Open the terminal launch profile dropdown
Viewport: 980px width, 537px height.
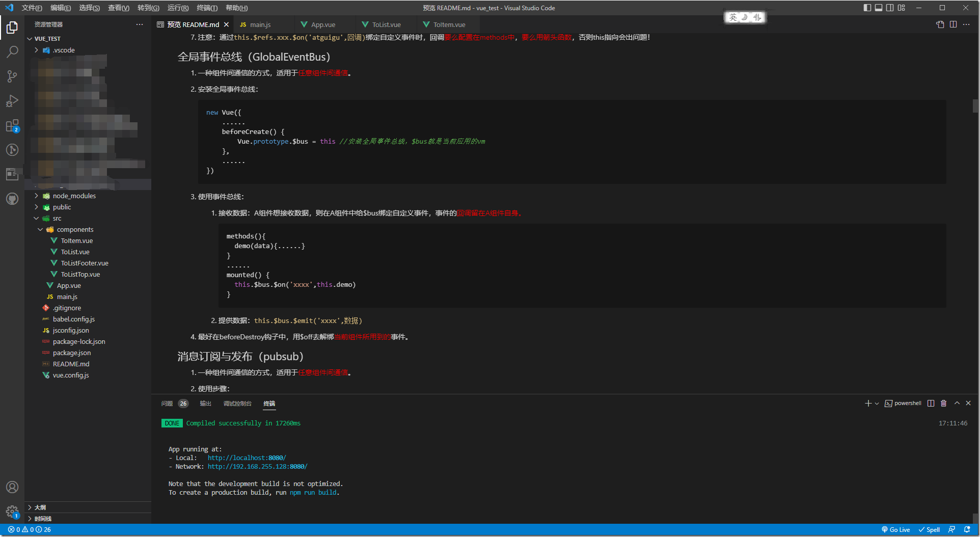[x=877, y=403]
